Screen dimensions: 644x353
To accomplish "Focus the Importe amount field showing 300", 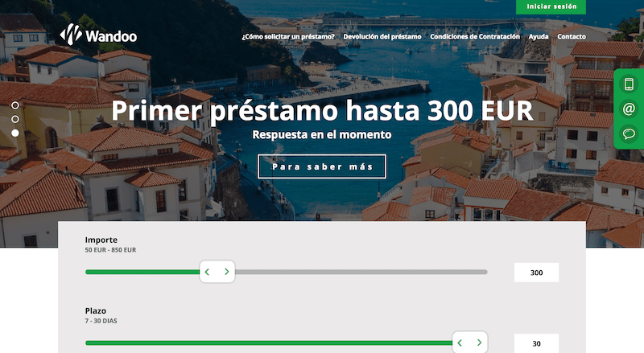I will [536, 273].
